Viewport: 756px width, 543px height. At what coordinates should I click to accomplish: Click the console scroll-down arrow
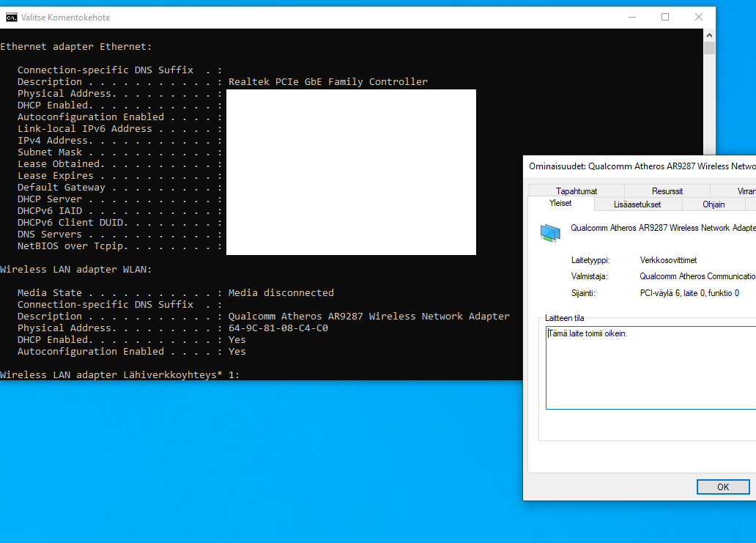708,374
